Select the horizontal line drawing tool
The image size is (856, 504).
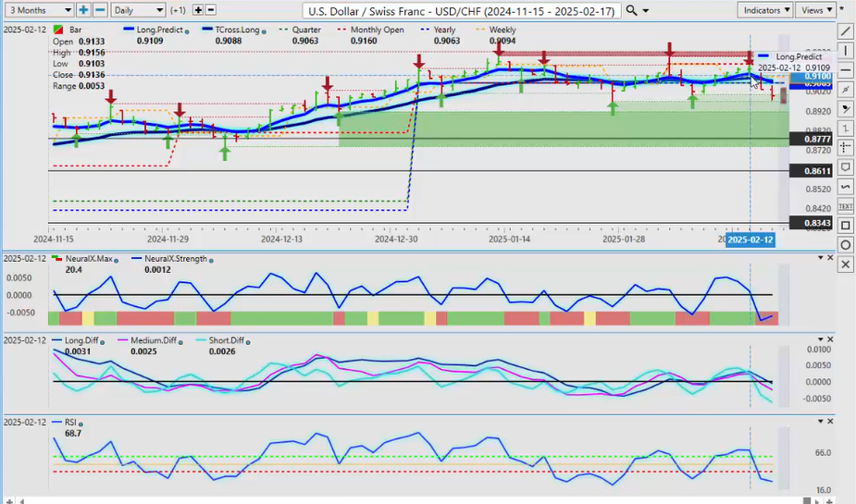845,69
